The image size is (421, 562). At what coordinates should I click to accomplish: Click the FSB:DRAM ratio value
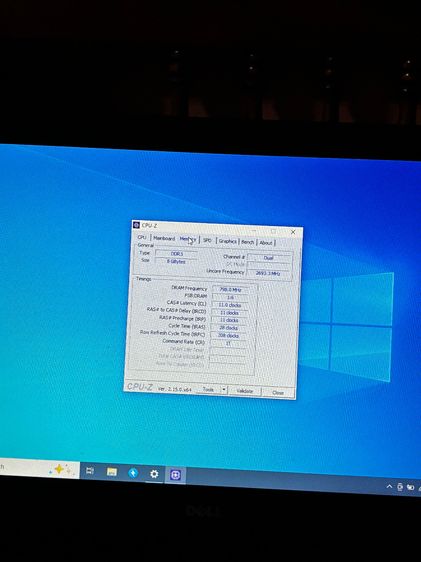230,297
